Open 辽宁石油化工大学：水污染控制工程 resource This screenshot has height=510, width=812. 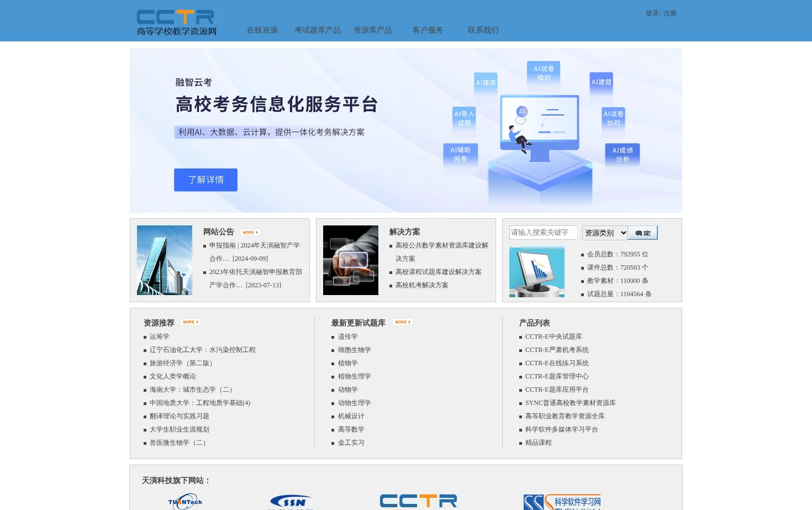click(203, 350)
